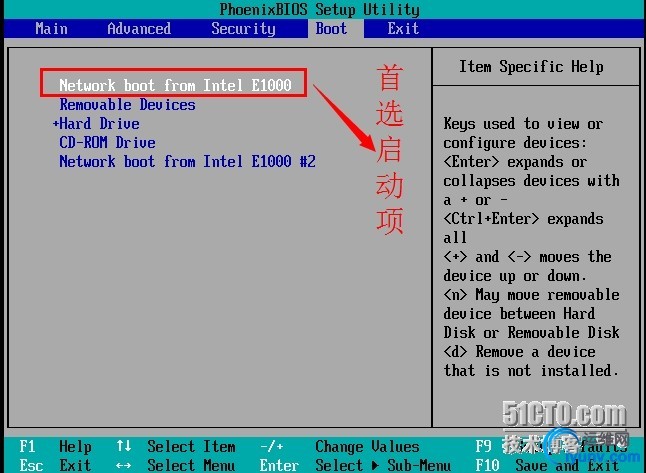Click the Change Values hint

[367, 446]
